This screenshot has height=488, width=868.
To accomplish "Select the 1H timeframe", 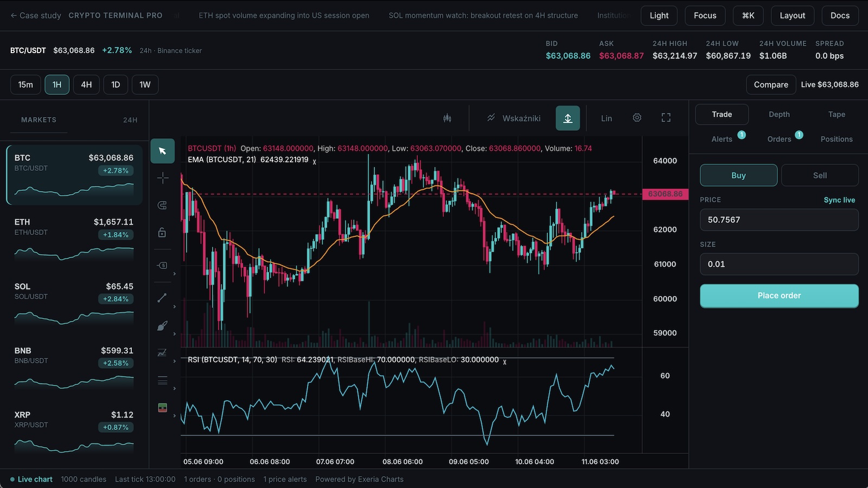I will [x=57, y=85].
